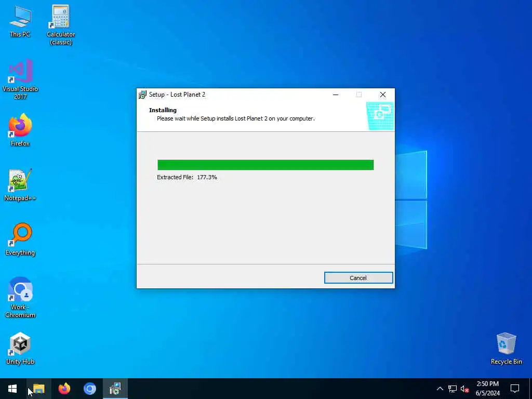Click the green extraction progress bar
Viewport: 532px width, 399px height.
(265, 165)
